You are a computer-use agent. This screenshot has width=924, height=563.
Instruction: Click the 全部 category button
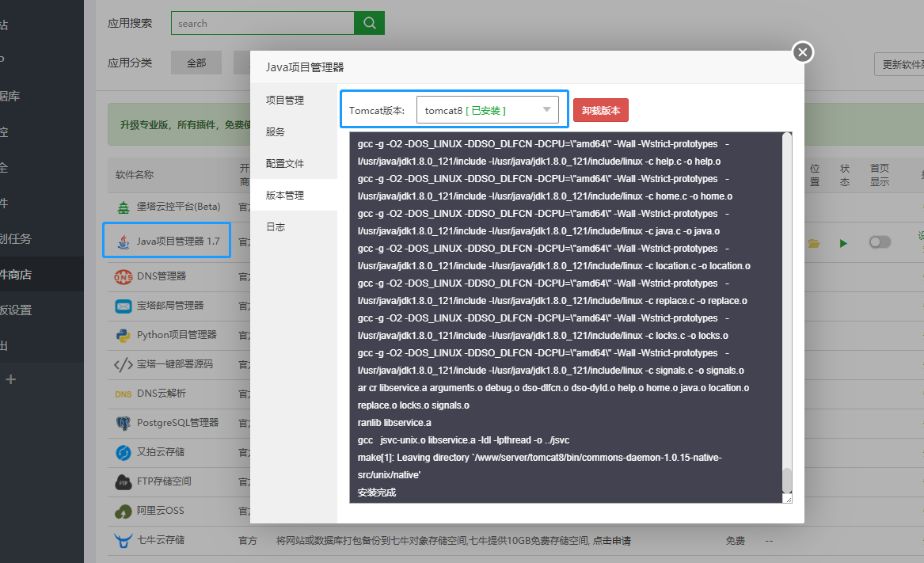pos(196,63)
